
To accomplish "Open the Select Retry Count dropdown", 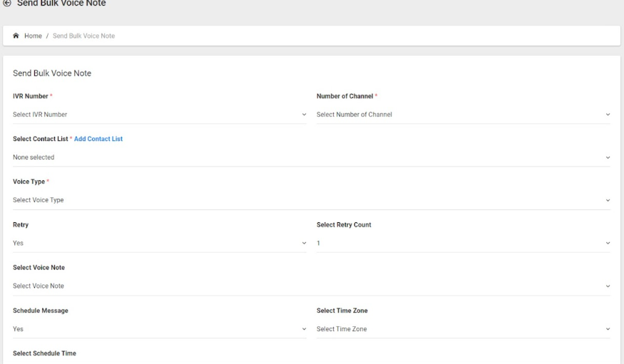I will point(464,243).
